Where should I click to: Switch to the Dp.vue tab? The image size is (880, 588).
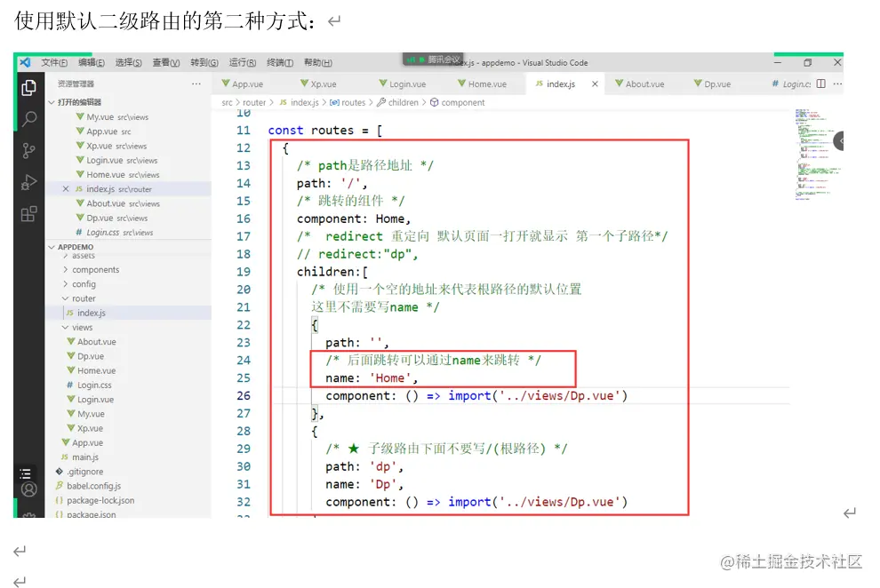[717, 84]
